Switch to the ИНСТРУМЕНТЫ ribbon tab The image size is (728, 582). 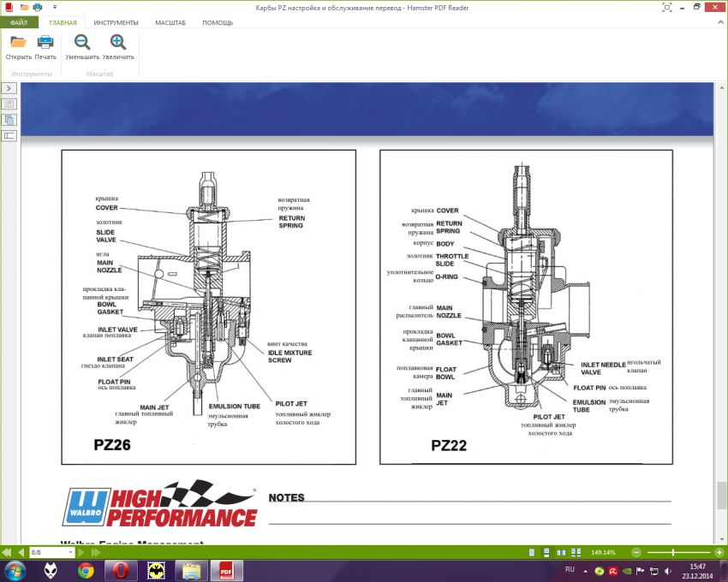point(116,22)
